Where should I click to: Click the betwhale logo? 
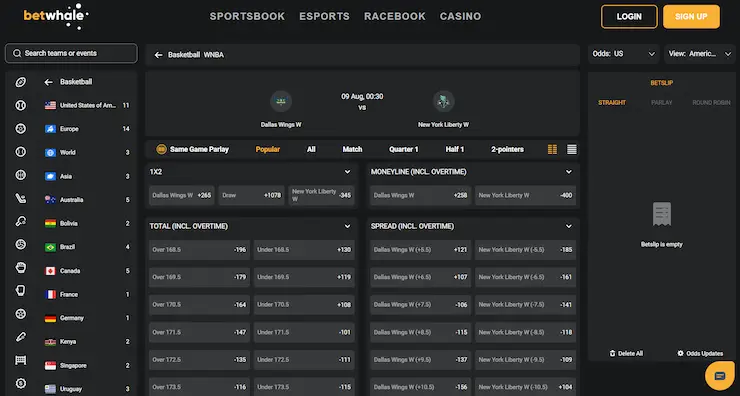click(x=56, y=16)
